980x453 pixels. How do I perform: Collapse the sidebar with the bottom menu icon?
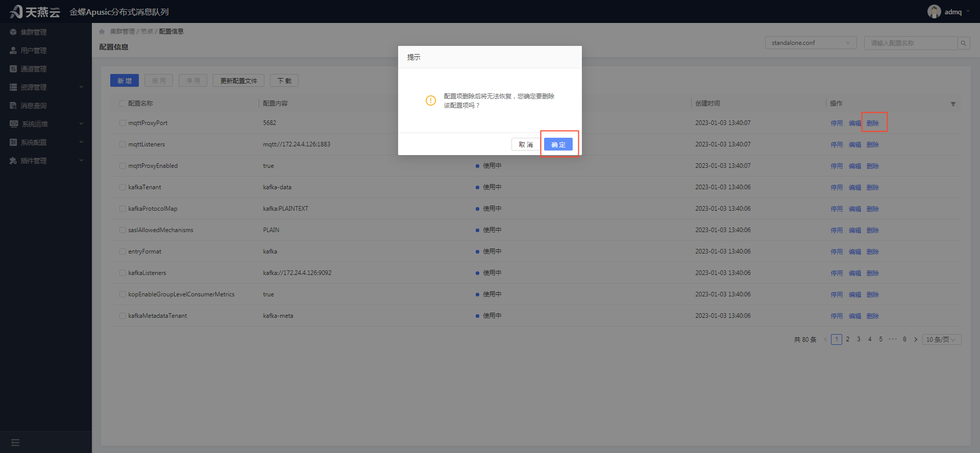tap(15, 442)
